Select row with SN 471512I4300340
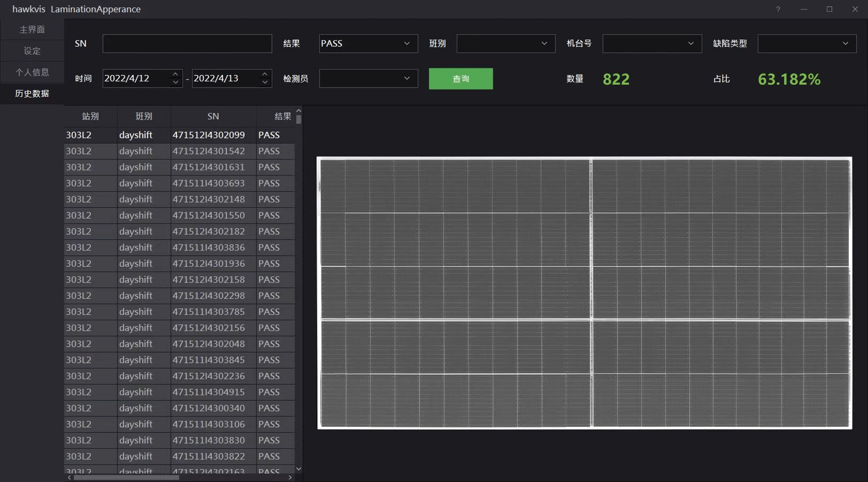Viewport: 868px width, 482px height. tap(179, 408)
